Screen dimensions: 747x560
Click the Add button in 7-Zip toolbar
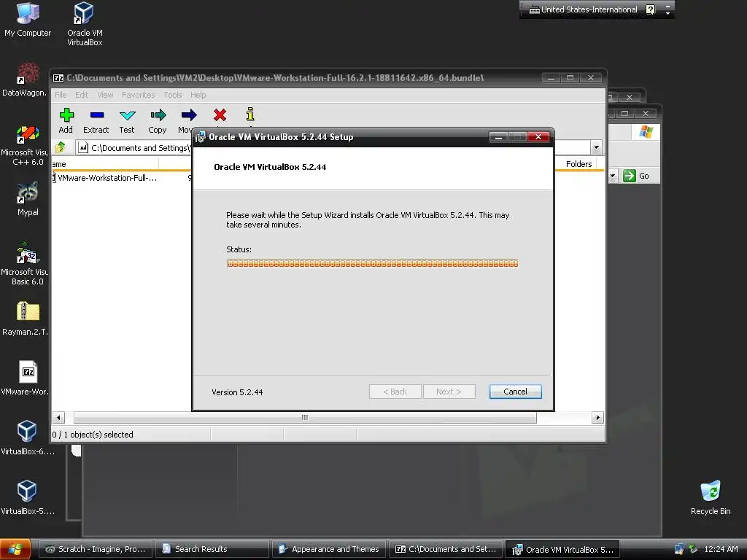[66, 120]
